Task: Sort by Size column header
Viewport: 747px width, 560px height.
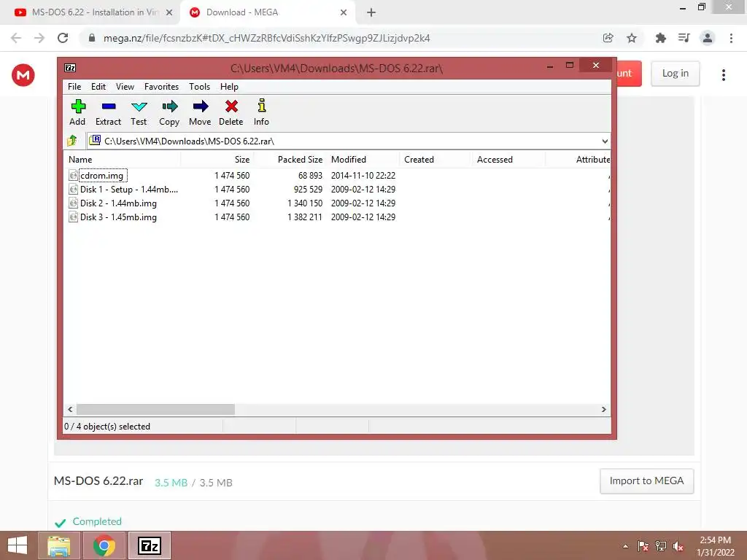Action: click(x=217, y=160)
